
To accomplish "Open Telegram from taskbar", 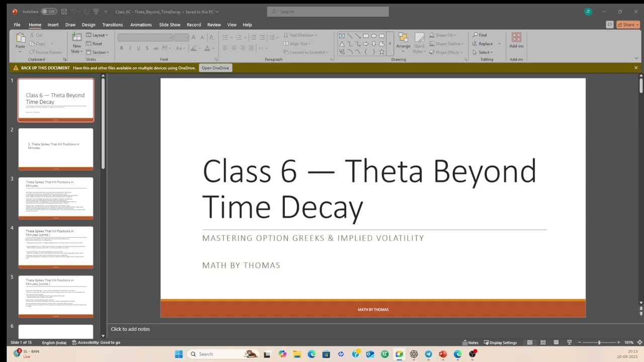I will pos(428,354).
